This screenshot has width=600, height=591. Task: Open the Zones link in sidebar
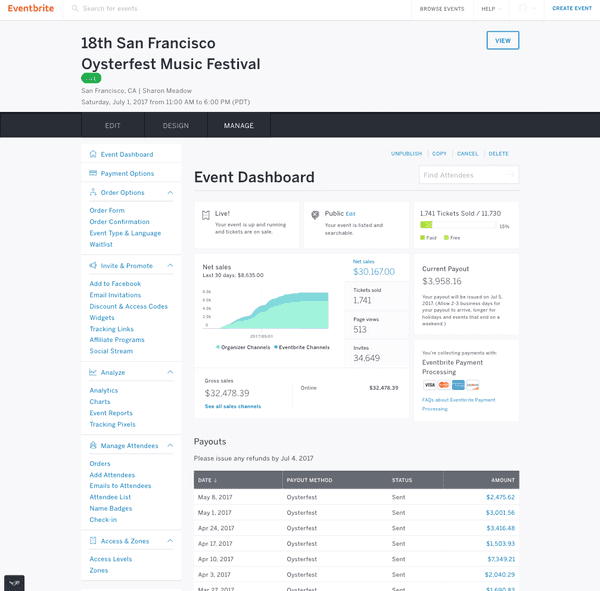[99, 570]
